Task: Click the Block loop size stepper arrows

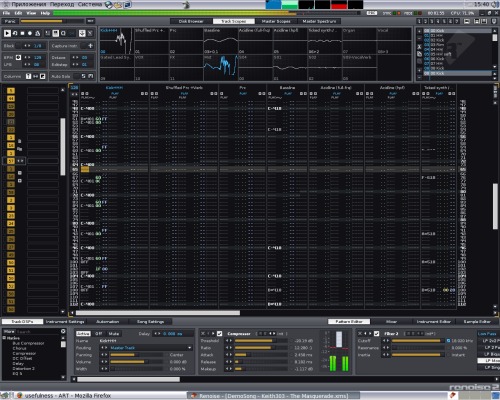Action: [27, 46]
